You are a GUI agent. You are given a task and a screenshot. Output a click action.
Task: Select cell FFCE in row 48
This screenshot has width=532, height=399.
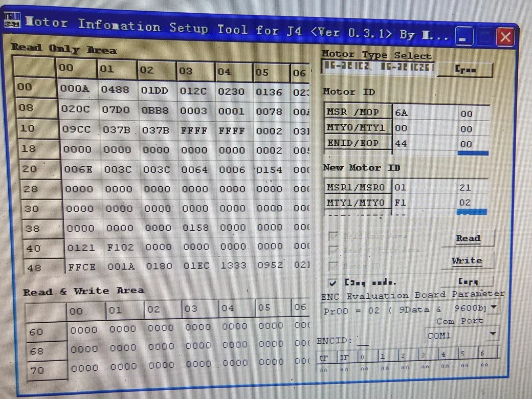84,267
